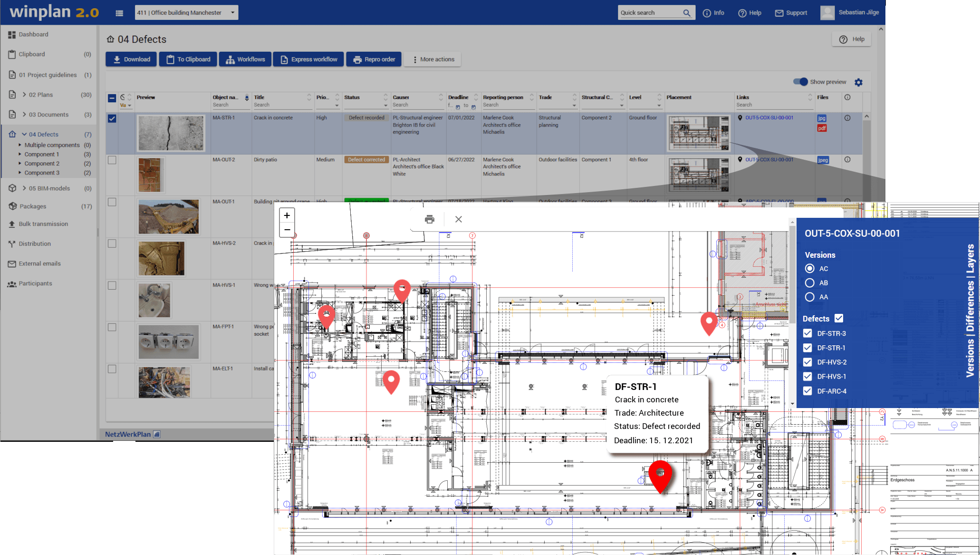Screen dimensions: 980x555
Task: Click the Download button
Action: click(x=131, y=59)
